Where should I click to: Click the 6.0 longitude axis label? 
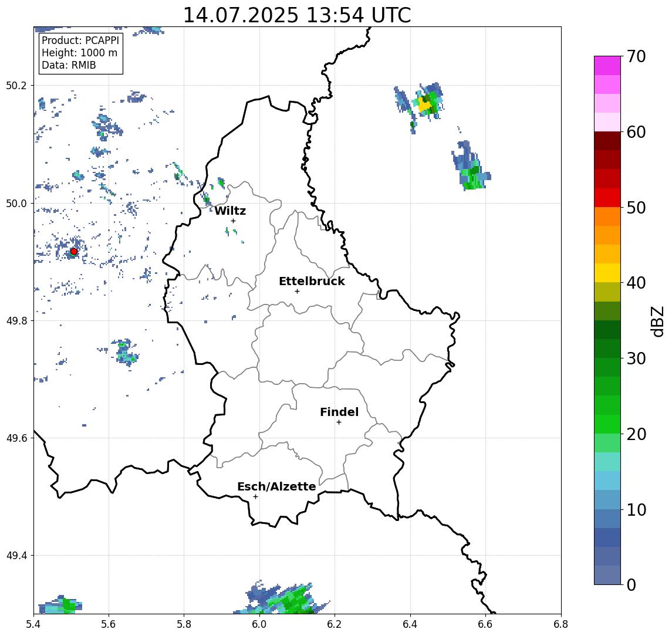(x=259, y=624)
